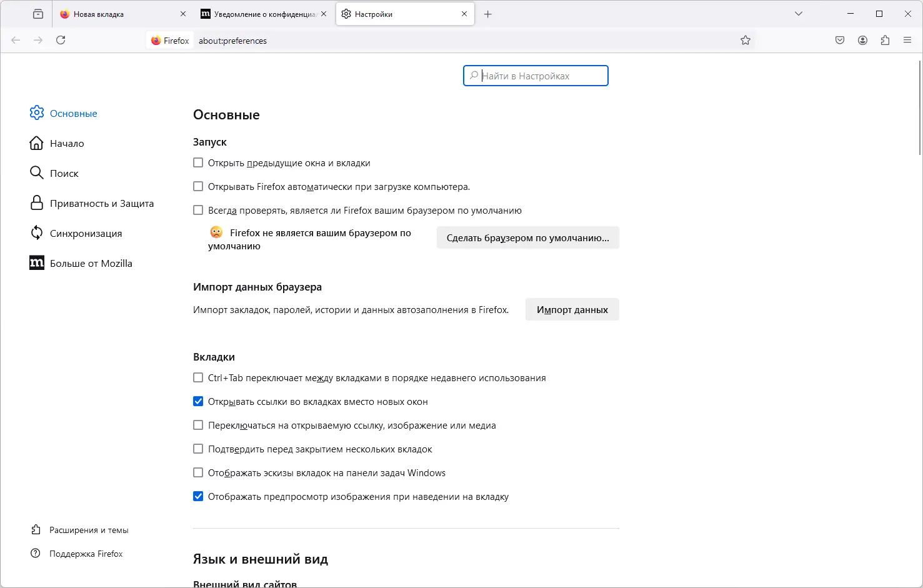The image size is (923, 588).
Task: Expand the list all tabs chevron
Action: pyautogui.click(x=798, y=14)
